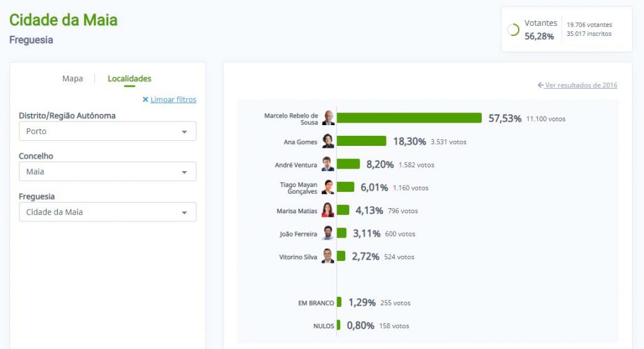Image resolution: width=644 pixels, height=349 pixels.
Task: Click Marcelo Rebelo de Sousa's candidate photo
Action: [328, 118]
